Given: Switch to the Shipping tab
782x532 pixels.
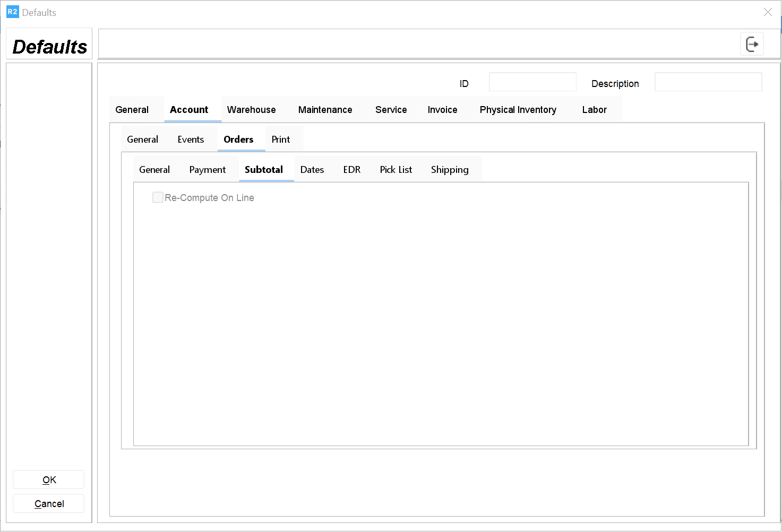Looking at the screenshot, I should 450,170.
